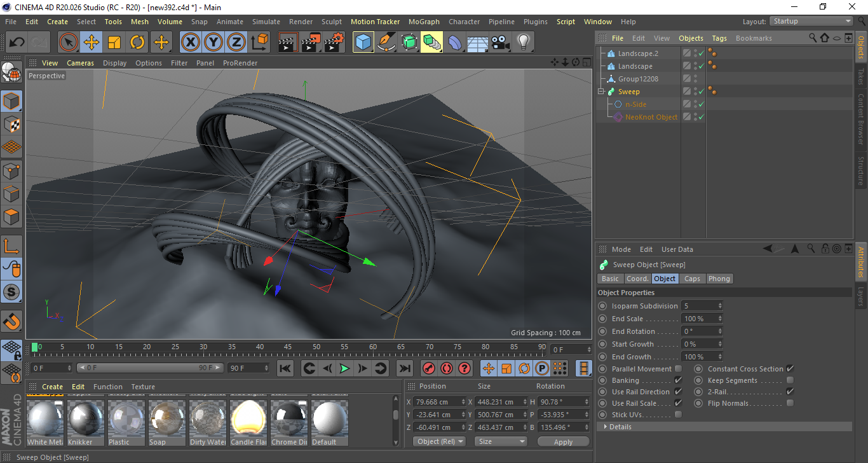
Task: Go to end of animation
Action: 404,368
